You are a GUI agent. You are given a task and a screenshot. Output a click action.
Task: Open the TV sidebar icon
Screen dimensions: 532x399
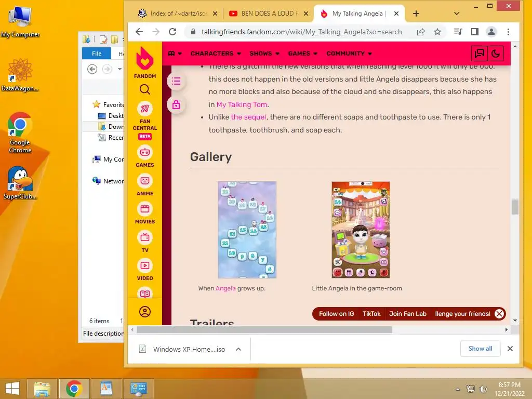tap(145, 237)
